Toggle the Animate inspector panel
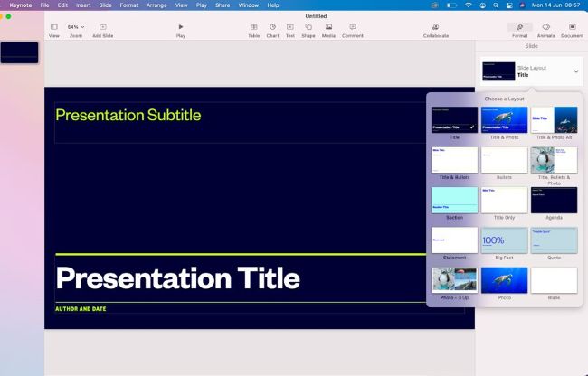Screen dimensions: 588x376 [x=545, y=27]
